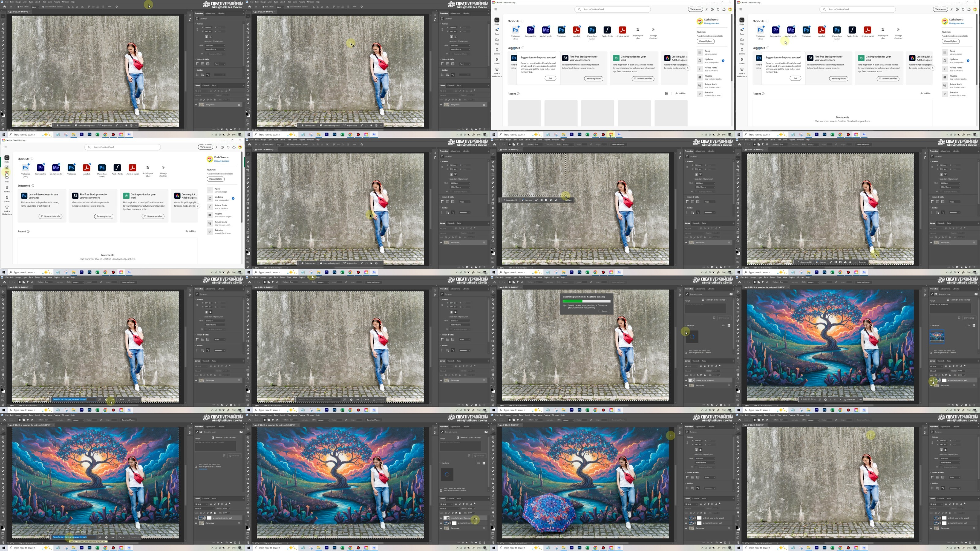Hide mural layer in Gemini generating progress frame
The image size is (980, 551).
[686, 380]
